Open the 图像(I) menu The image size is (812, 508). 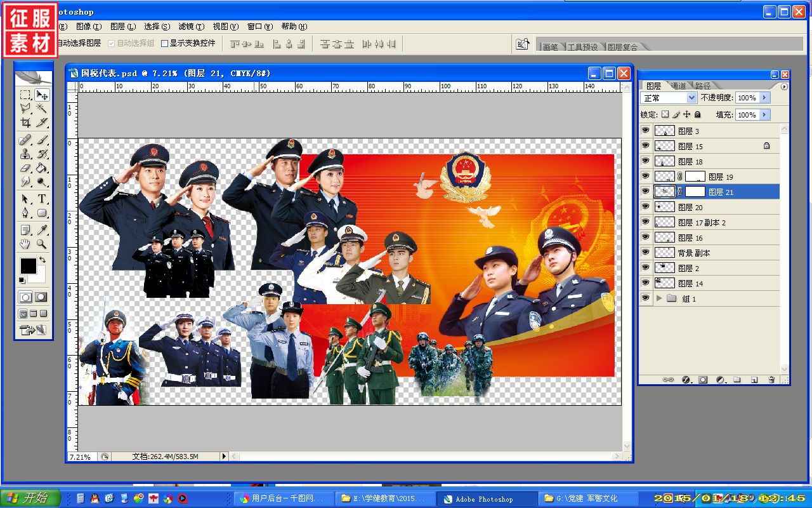(x=88, y=27)
